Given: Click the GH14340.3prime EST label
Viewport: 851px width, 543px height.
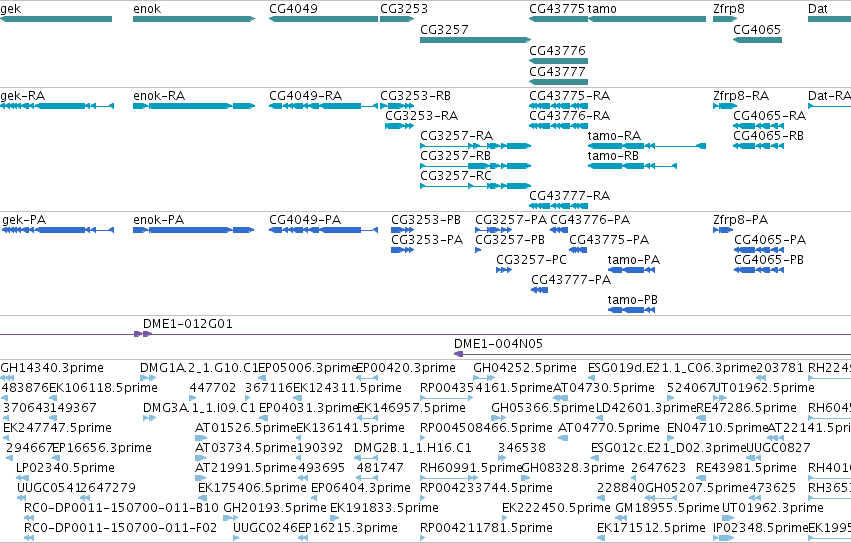Looking at the screenshot, I should pos(52,368).
